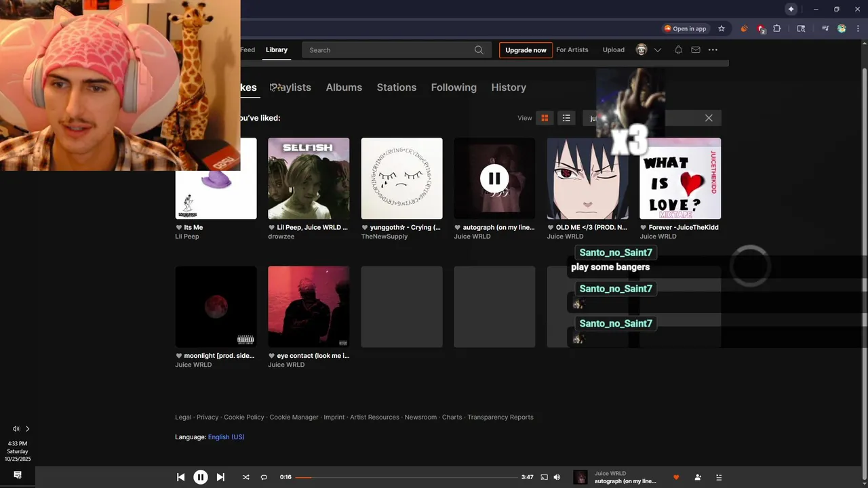The width and height of the screenshot is (868, 488).
Task: Open the cast to device icon
Action: point(544,477)
